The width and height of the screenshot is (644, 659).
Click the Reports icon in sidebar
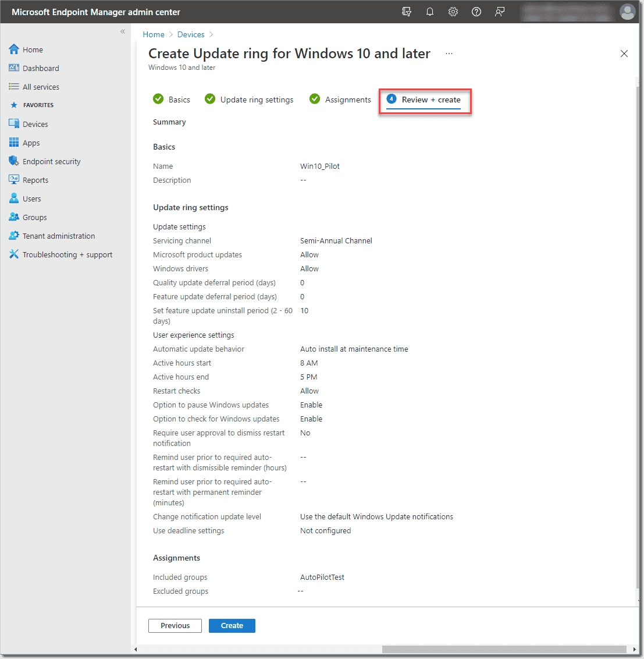[14, 180]
